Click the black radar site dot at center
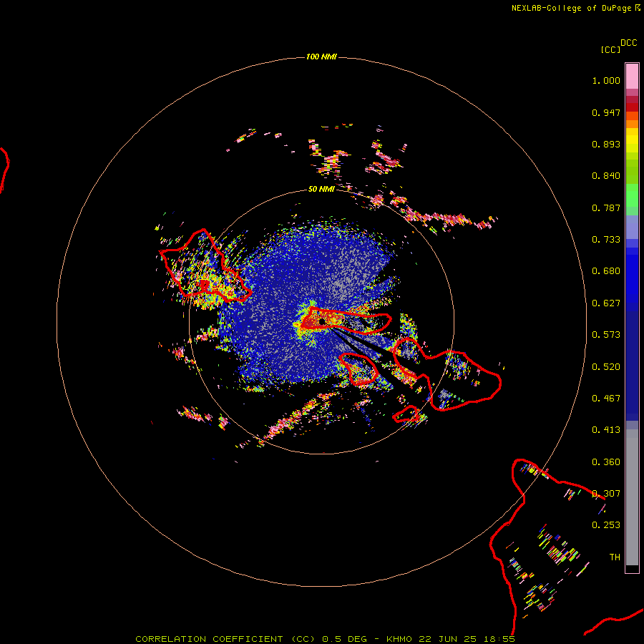The image size is (644, 644). (322, 321)
